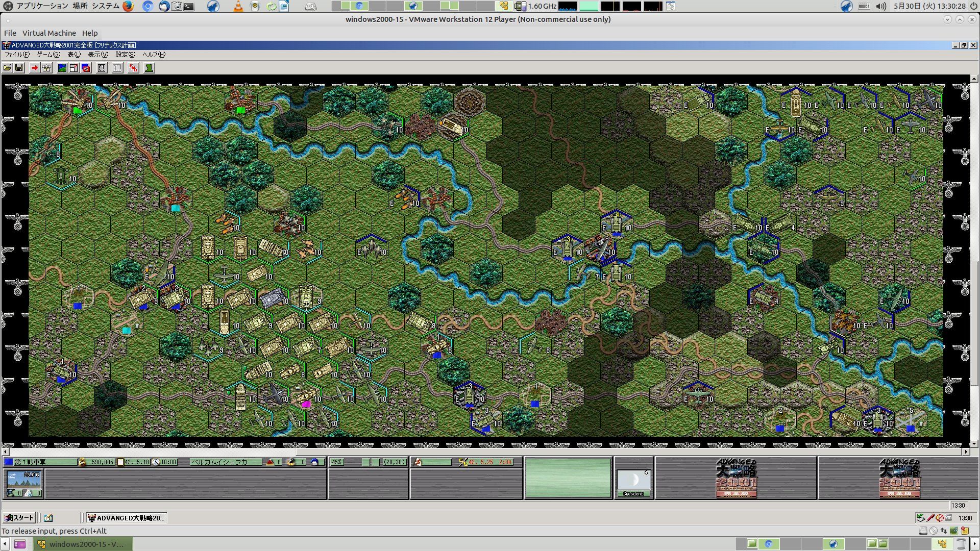This screenshot has width=980, height=551.
Task: Click the red End turn toolbar icon
Action: pos(133,68)
